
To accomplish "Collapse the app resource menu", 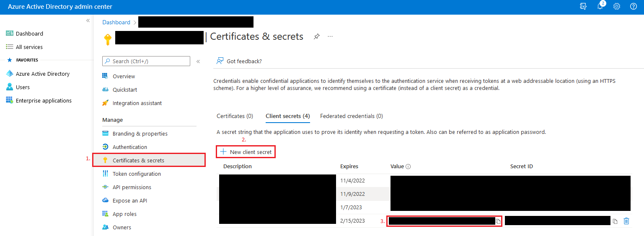I will pyautogui.click(x=198, y=62).
